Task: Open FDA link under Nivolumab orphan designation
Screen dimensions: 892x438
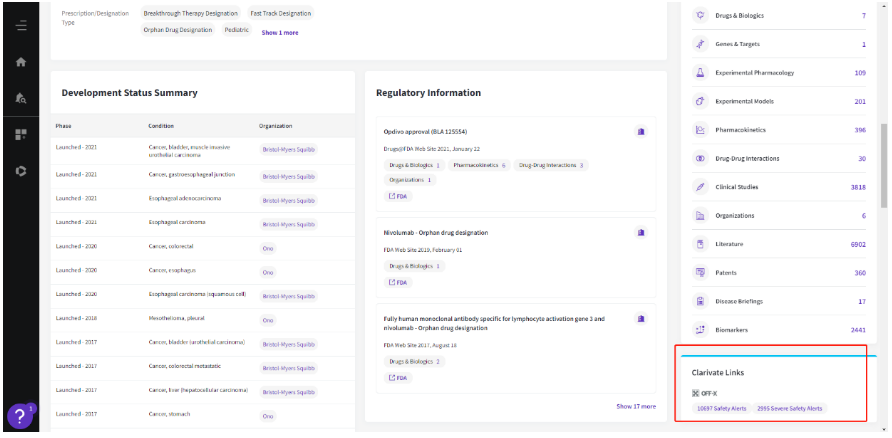Action: click(398, 282)
